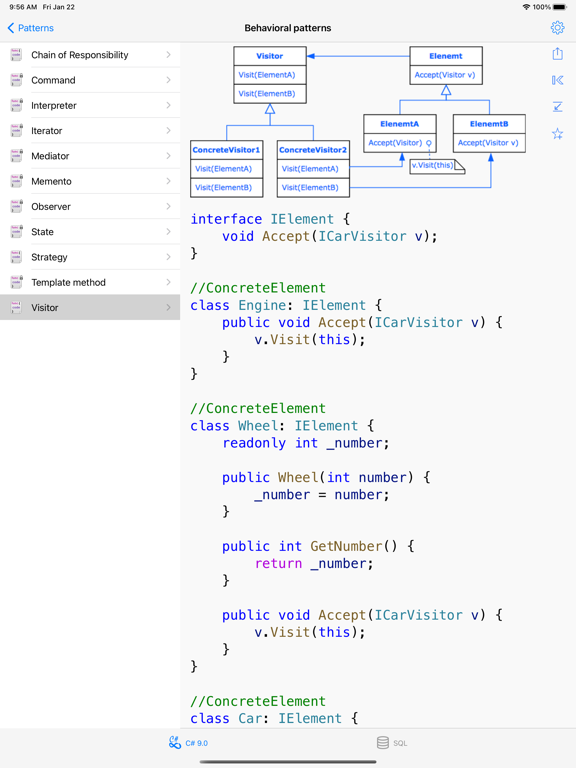
Task: Click the State row document icon
Action: pyautogui.click(x=17, y=232)
